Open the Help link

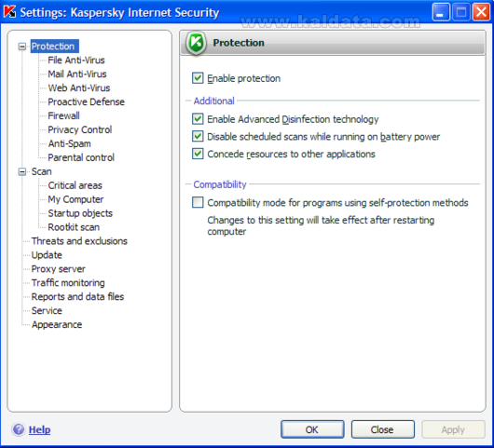[x=39, y=429]
